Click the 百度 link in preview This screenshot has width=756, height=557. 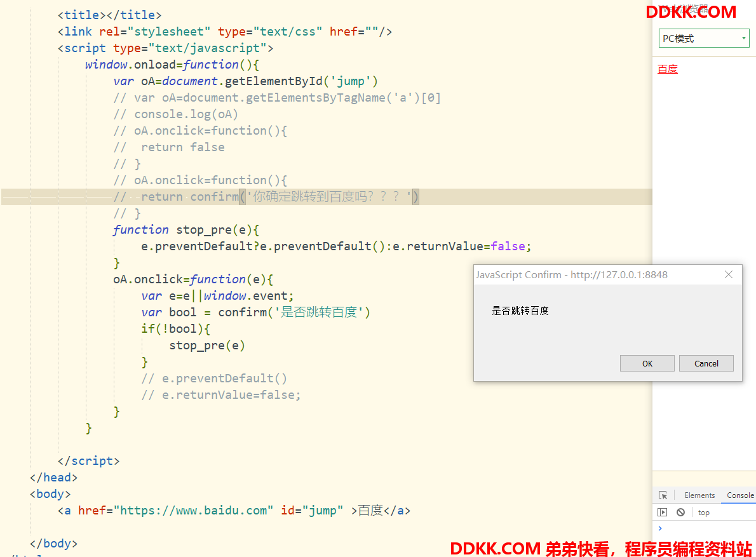(x=667, y=69)
